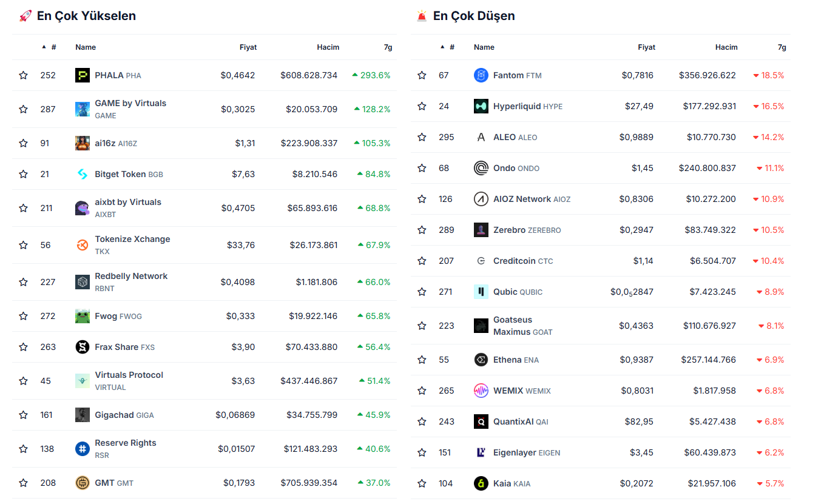The width and height of the screenshot is (824, 504).
Task: Click the PHALA coin logo icon
Action: [x=83, y=75]
